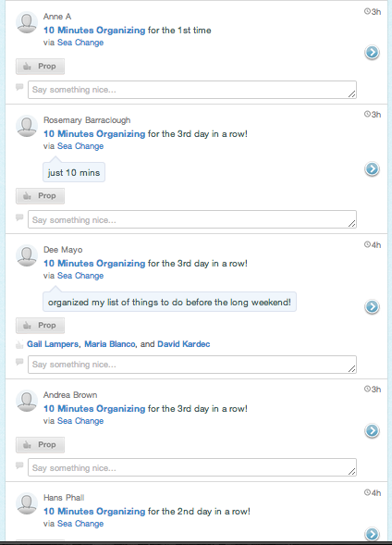Open Anne A's post with the blue arrow

coord(372,53)
